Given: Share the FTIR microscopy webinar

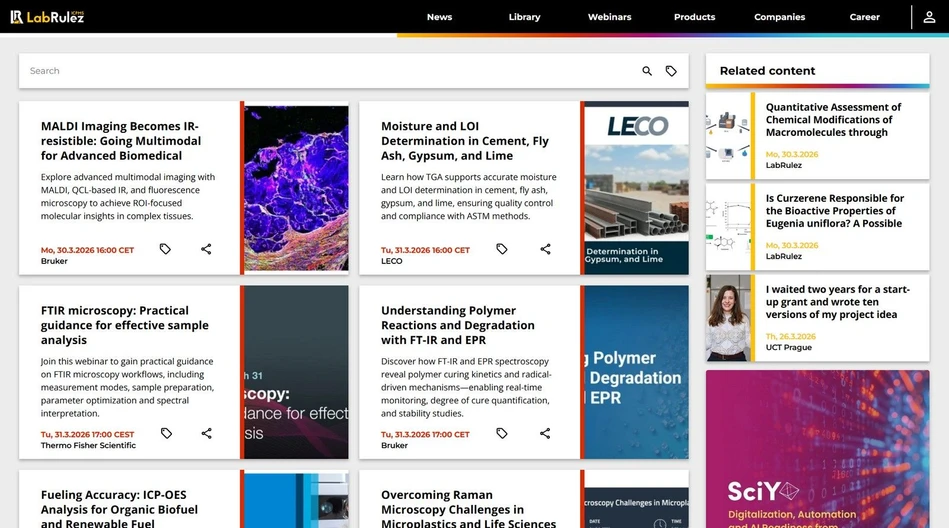Looking at the screenshot, I should [206, 433].
